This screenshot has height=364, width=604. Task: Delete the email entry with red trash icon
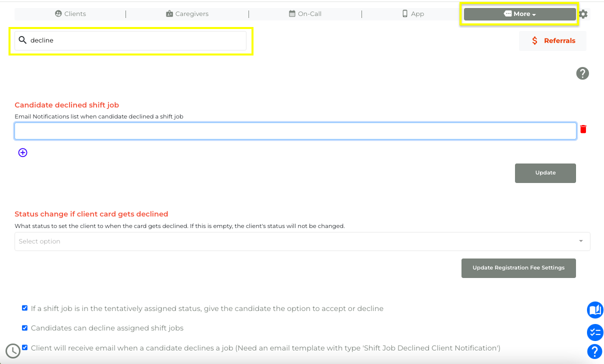click(x=583, y=129)
